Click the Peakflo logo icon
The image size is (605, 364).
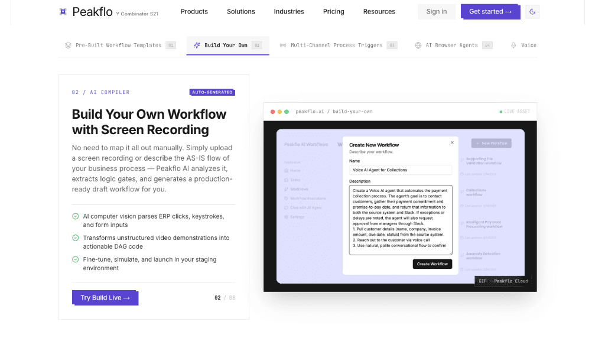63,12
